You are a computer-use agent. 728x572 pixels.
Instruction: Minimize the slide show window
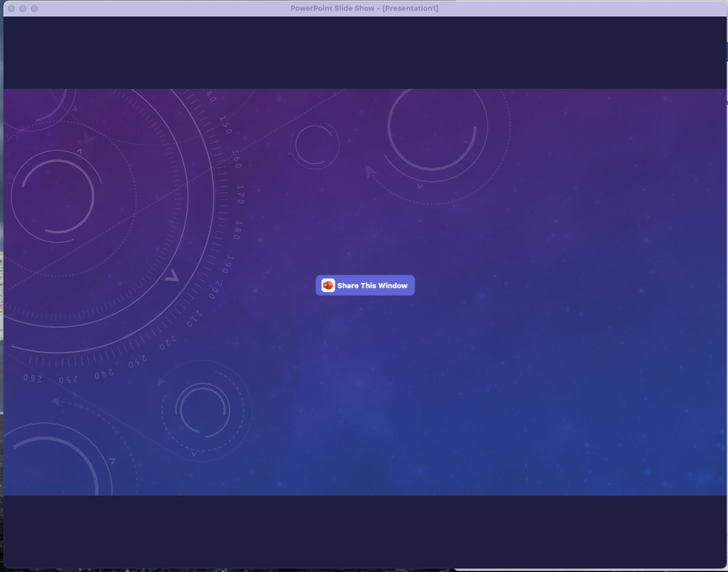(22, 8)
